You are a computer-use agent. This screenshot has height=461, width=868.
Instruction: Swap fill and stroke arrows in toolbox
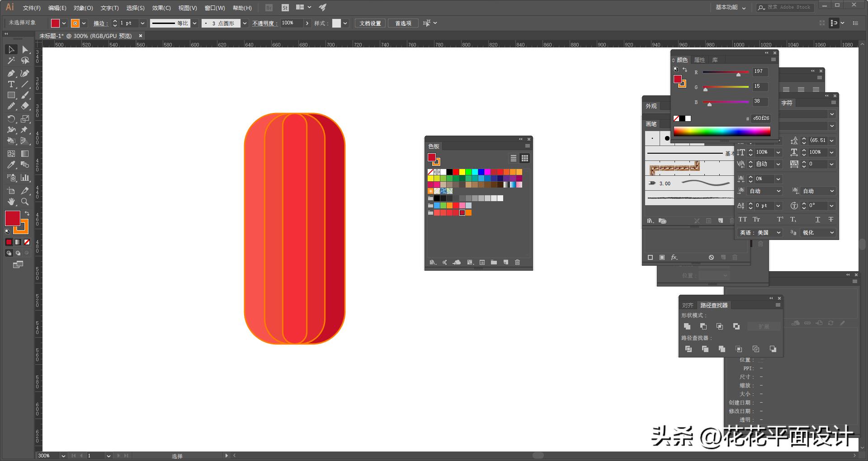tap(27, 213)
